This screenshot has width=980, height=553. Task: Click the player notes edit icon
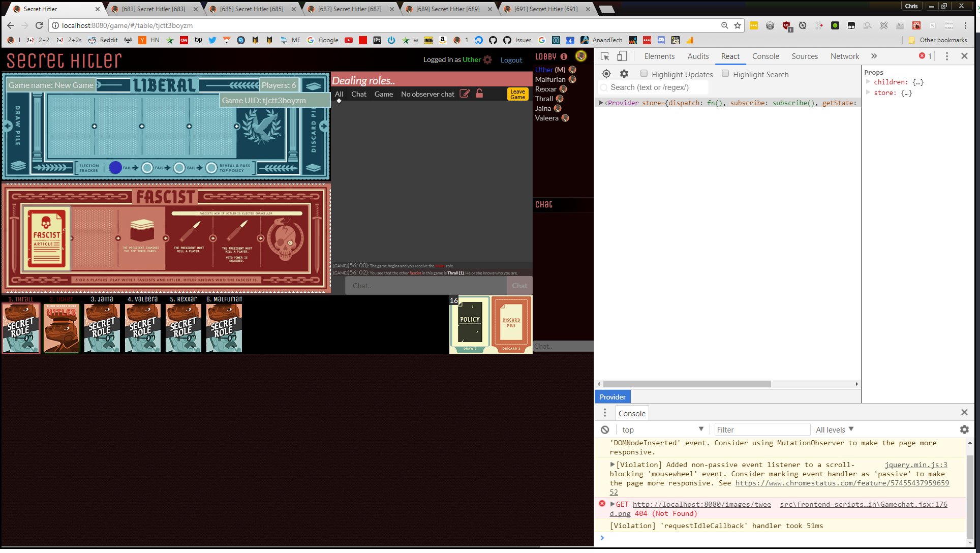coord(465,94)
